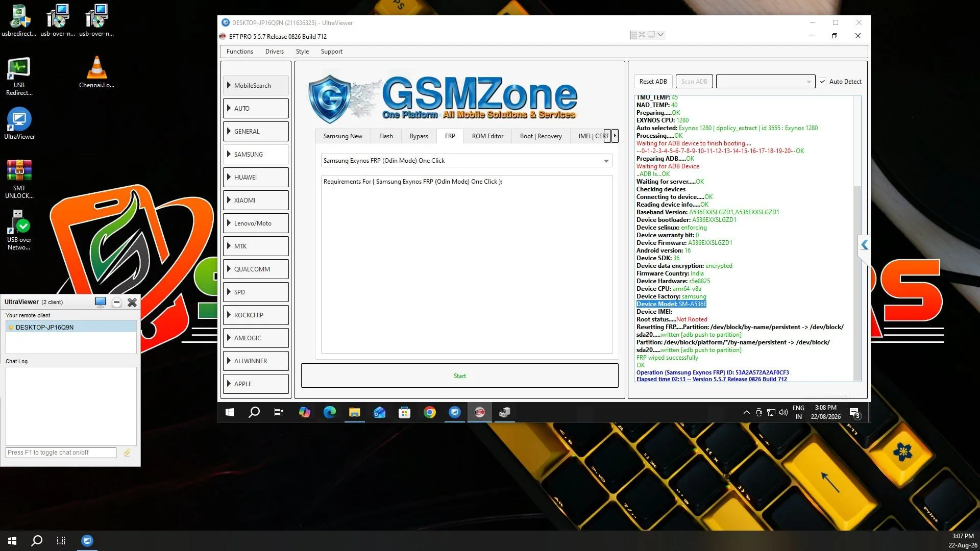Image resolution: width=980 pixels, height=551 pixels.
Task: Click the monitor icon in UltraViewer panel
Action: 100,302
